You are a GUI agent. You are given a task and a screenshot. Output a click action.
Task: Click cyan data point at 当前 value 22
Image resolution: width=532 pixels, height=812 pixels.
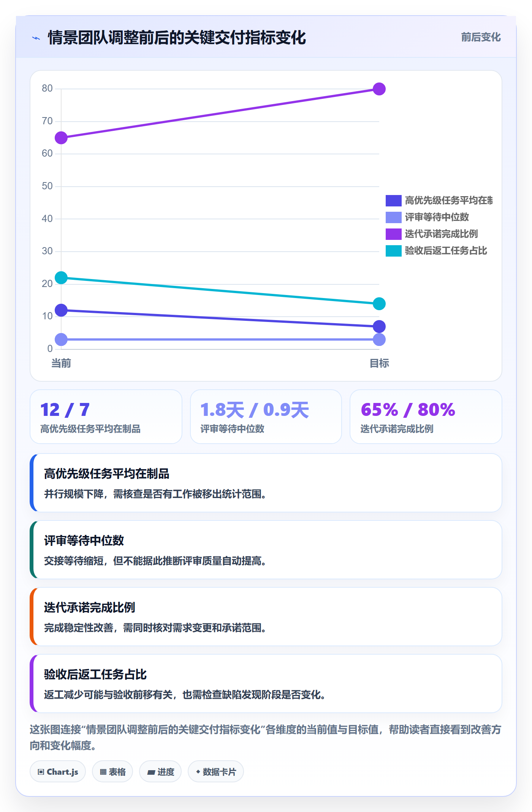(x=61, y=278)
